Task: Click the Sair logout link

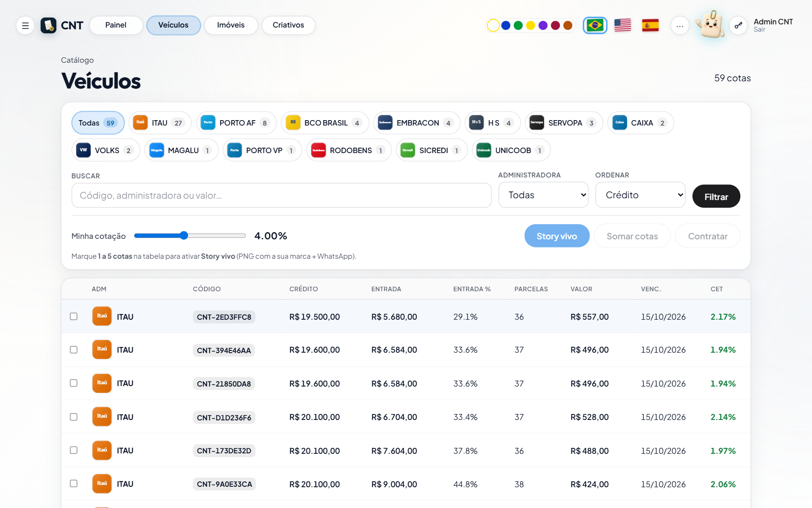Action: coord(759,30)
